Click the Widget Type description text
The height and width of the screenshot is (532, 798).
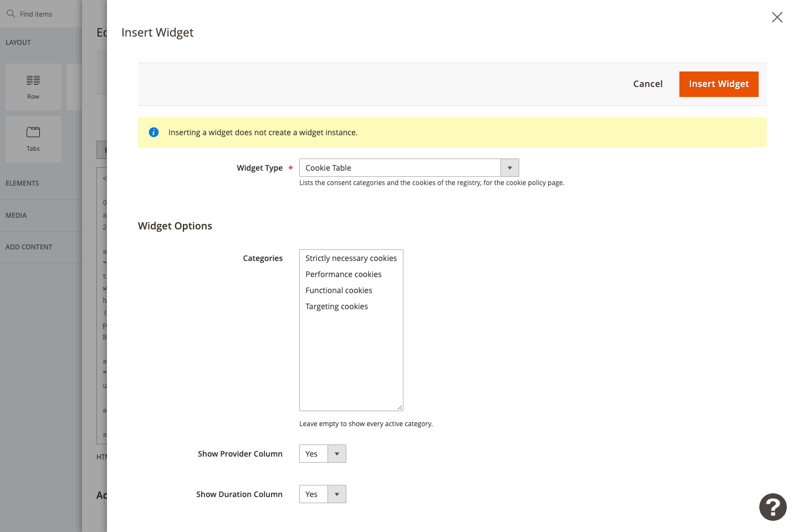[x=432, y=183]
